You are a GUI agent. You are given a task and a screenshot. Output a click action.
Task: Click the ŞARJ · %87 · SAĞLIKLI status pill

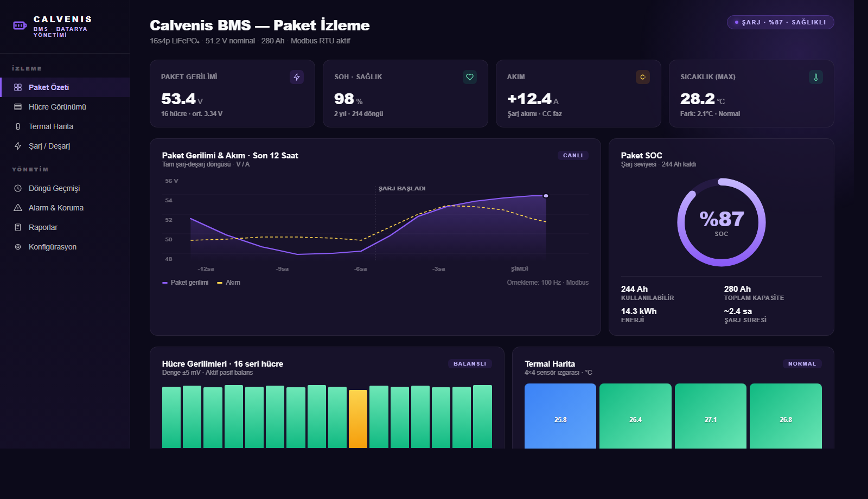coord(780,22)
